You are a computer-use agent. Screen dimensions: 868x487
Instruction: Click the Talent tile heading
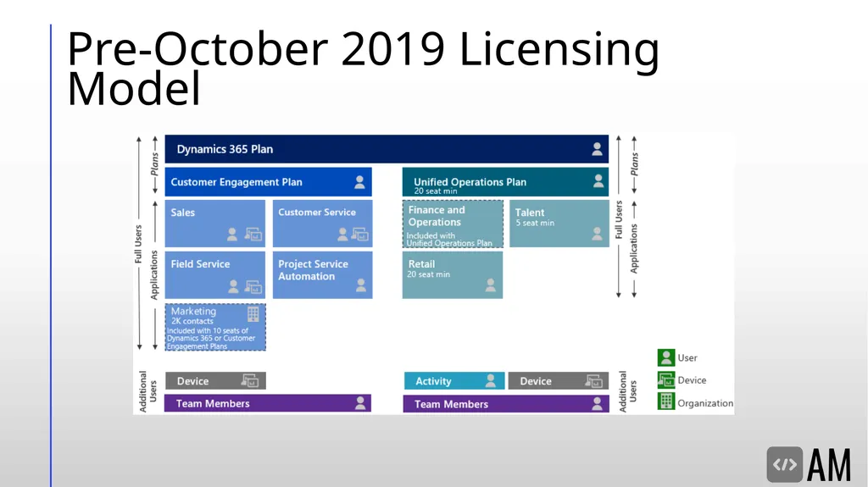coord(529,213)
